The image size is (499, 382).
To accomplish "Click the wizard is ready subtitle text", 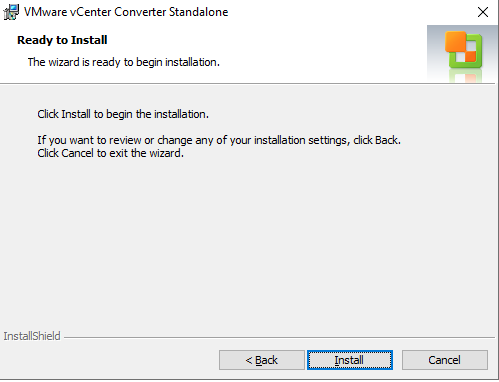I will [124, 62].
